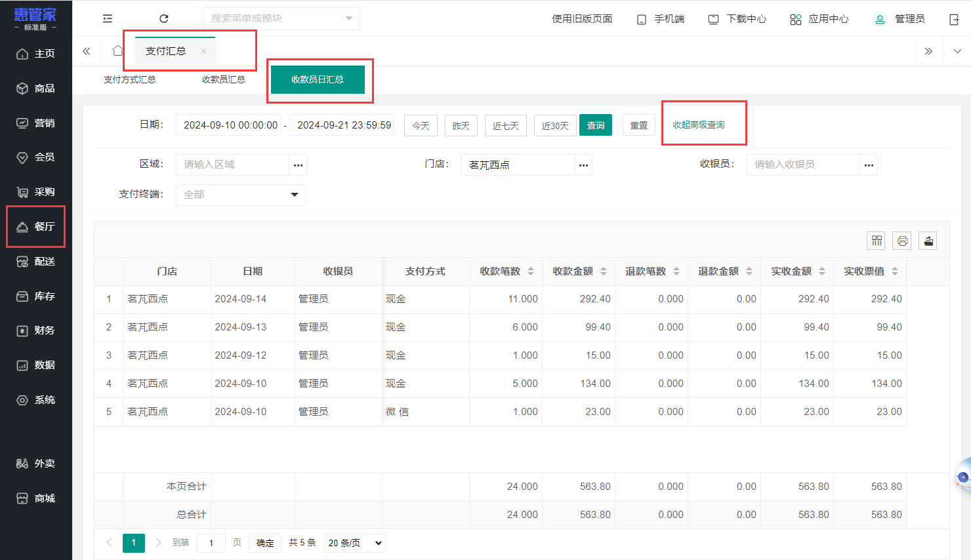Focus the 请输入收银员 input

(803, 165)
